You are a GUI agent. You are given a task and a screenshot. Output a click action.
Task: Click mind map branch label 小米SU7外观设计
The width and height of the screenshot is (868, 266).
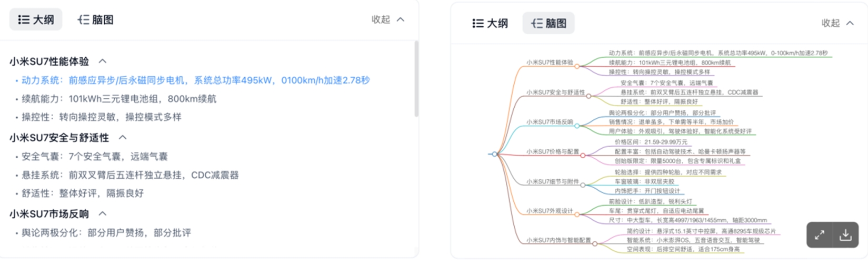(550, 211)
